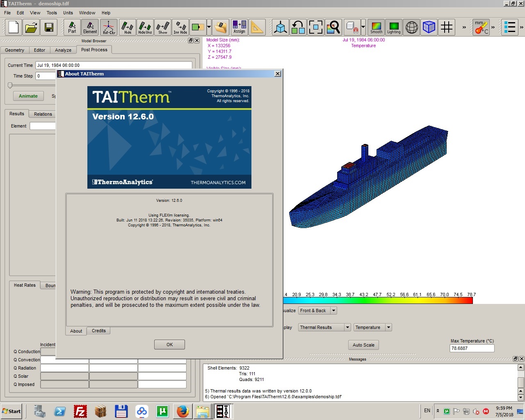This screenshot has width=525, height=420.
Task: Switch to the Analyze tab
Action: (x=63, y=50)
